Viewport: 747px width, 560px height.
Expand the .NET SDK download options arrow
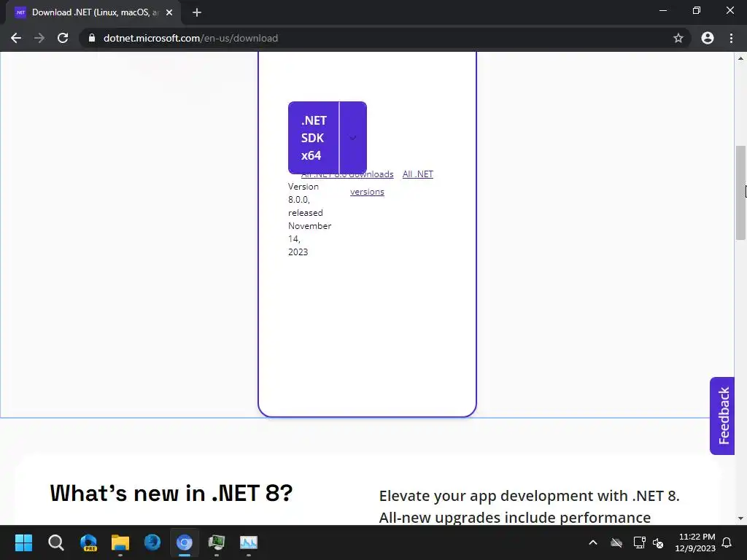click(x=353, y=138)
